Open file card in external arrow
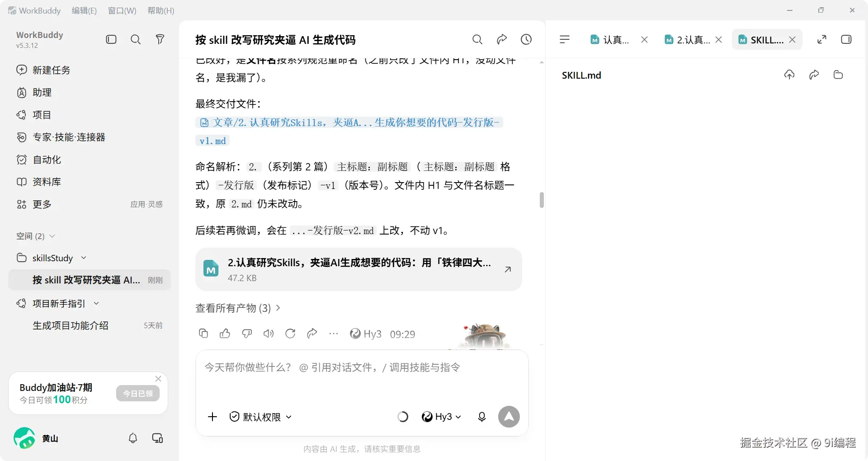Screen dimensions: 868x461 [508, 269]
